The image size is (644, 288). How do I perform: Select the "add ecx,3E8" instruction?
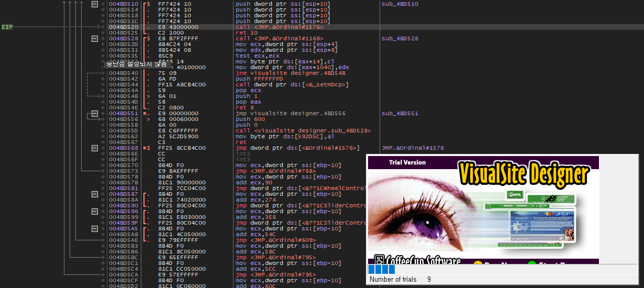[x=254, y=217]
